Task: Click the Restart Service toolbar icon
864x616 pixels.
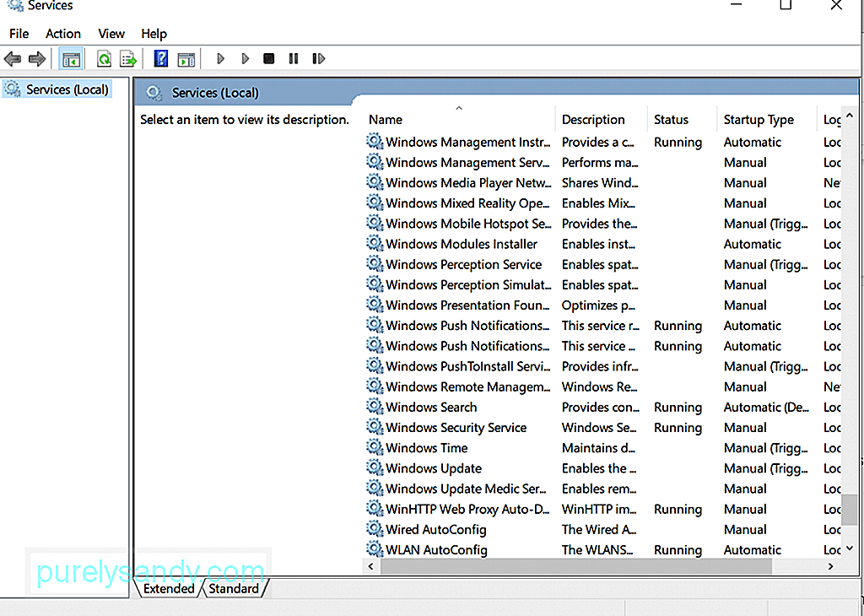Action: (318, 58)
